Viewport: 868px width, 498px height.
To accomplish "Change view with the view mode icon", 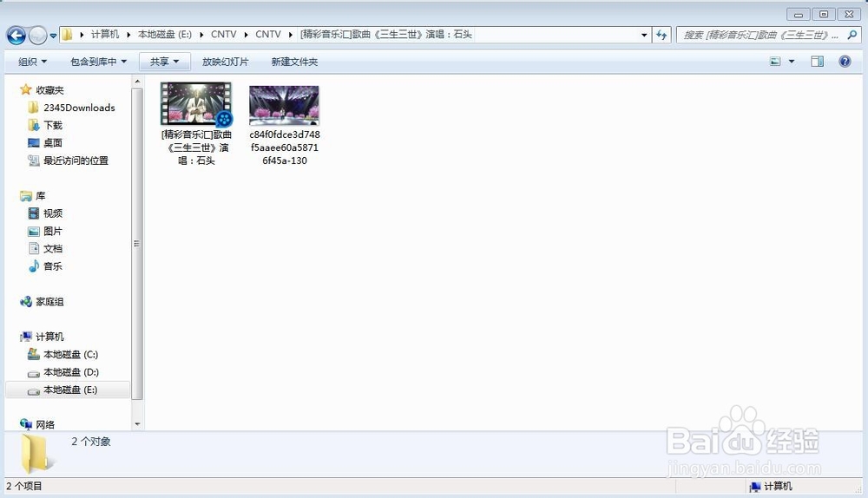I will point(775,62).
